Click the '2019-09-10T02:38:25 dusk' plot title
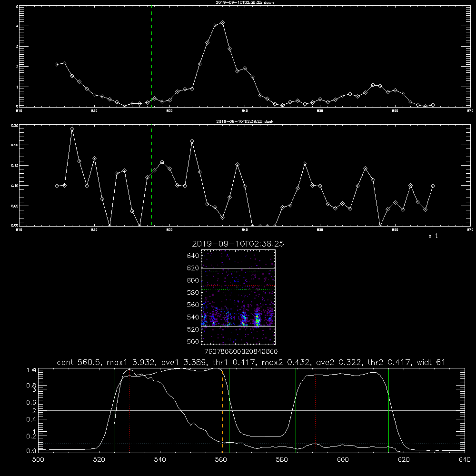 tap(245, 121)
